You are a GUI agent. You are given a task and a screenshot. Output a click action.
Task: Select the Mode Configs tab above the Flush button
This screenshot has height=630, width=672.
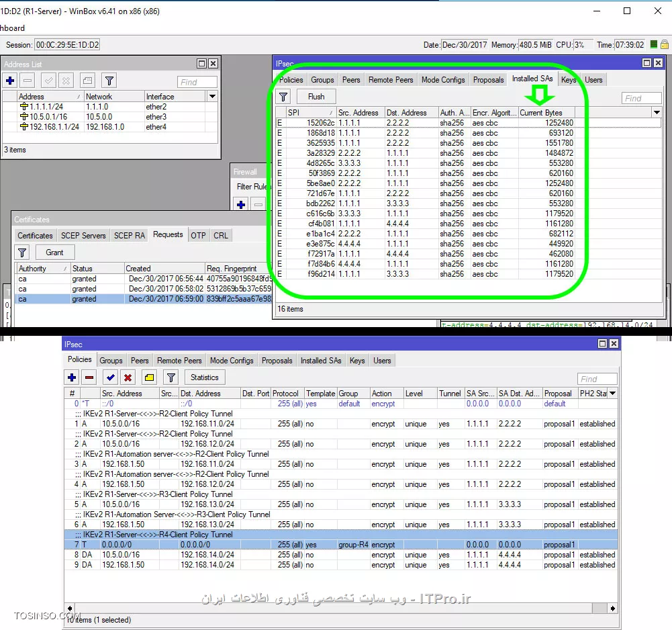[443, 80]
